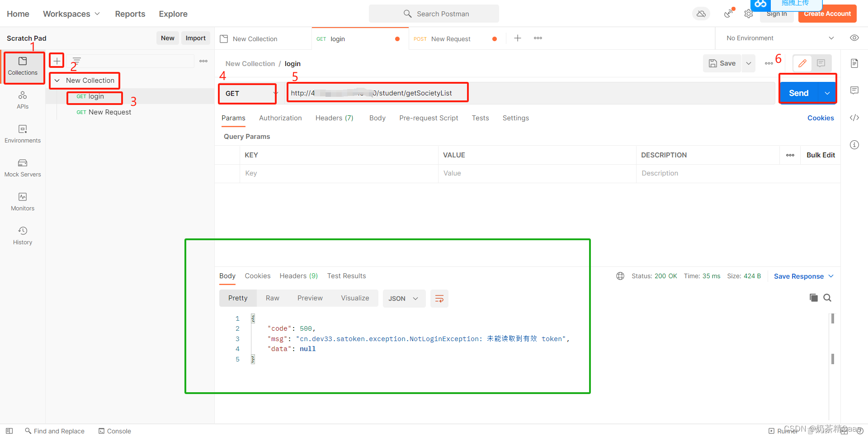Click the Import button
The image size is (868, 437).
(x=196, y=38)
